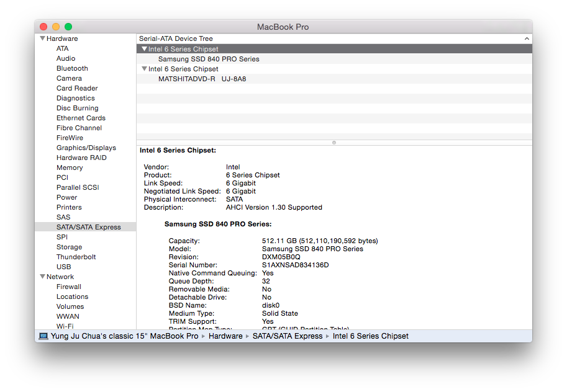Select PCI in the sidebar
The image size is (567, 392).
[62, 178]
